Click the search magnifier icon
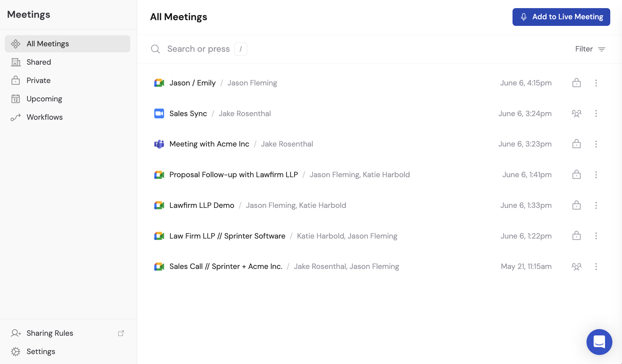The height and width of the screenshot is (364, 622). coord(155,49)
